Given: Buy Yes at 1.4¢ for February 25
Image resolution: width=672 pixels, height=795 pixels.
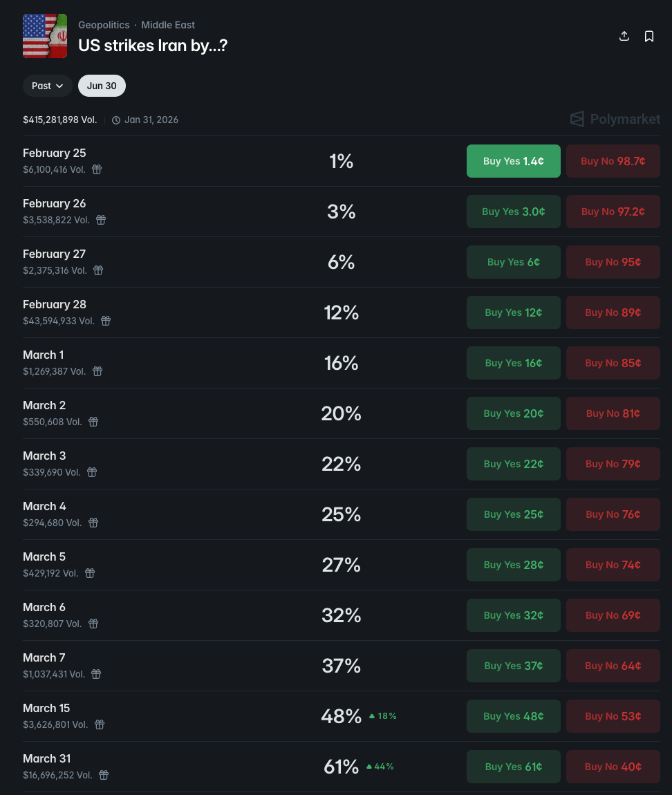Looking at the screenshot, I should coord(513,161).
